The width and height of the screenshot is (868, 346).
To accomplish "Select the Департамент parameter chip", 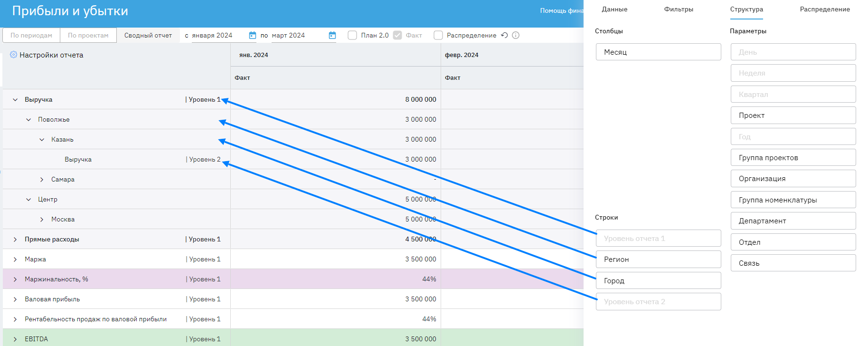I will [793, 221].
